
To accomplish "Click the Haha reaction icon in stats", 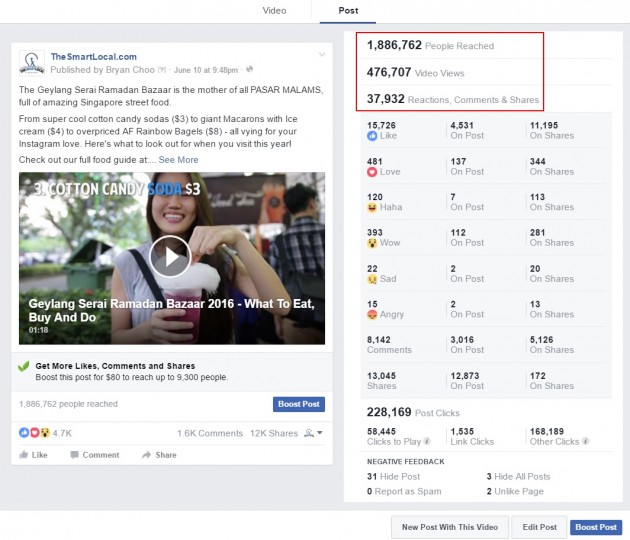I will pyautogui.click(x=373, y=208).
